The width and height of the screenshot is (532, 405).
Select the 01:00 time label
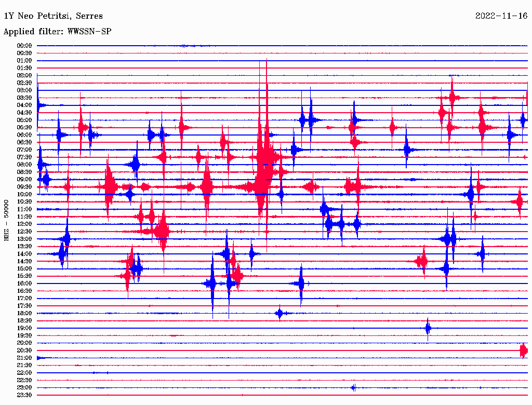(x=24, y=60)
